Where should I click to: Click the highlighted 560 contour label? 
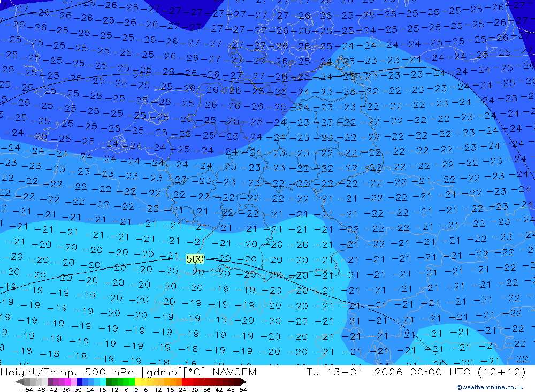195,259
